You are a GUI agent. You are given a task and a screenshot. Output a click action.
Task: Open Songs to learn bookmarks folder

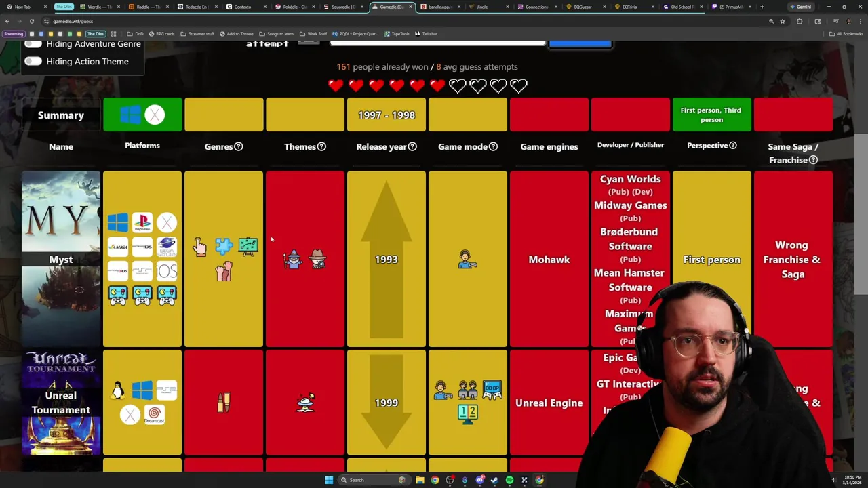(x=277, y=33)
